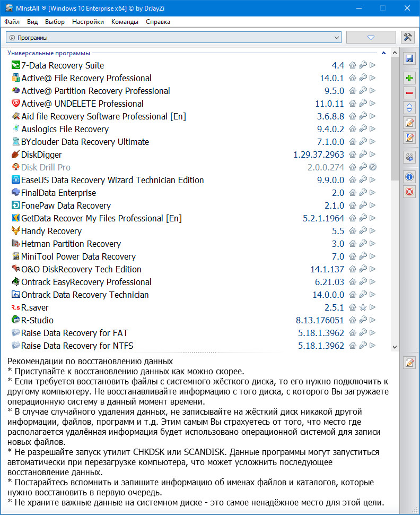The image size is (420, 515).
Task: Click home icon for DiskDigger row
Action: pyautogui.click(x=353, y=154)
